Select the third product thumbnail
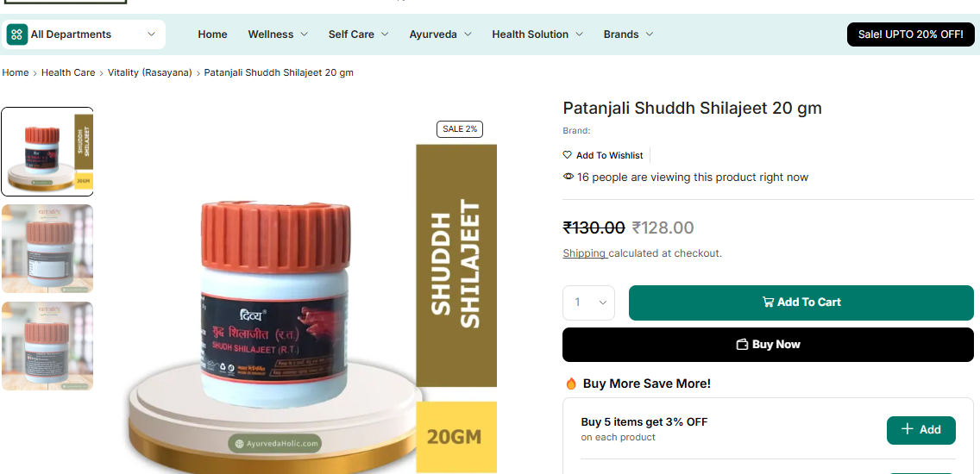Screen dimensions: 980x474 [x=47, y=346]
